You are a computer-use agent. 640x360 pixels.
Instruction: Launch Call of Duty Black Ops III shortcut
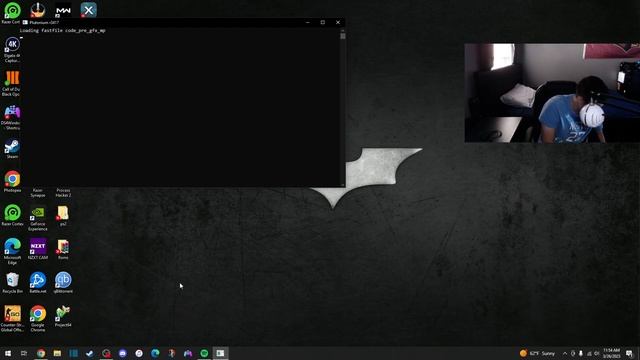pos(12,83)
